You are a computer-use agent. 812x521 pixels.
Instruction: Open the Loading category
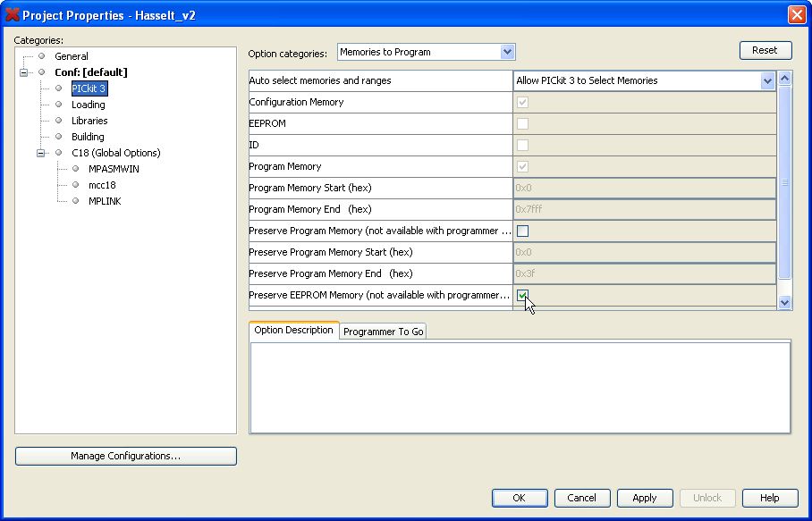point(88,105)
